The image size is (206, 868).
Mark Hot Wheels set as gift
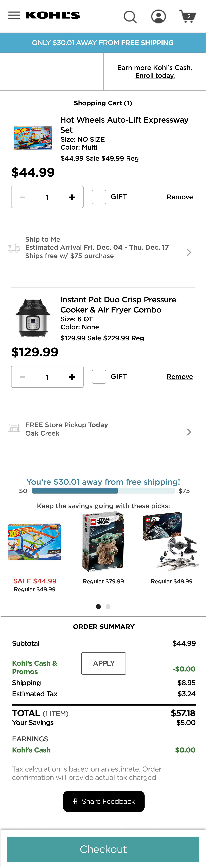point(99,197)
